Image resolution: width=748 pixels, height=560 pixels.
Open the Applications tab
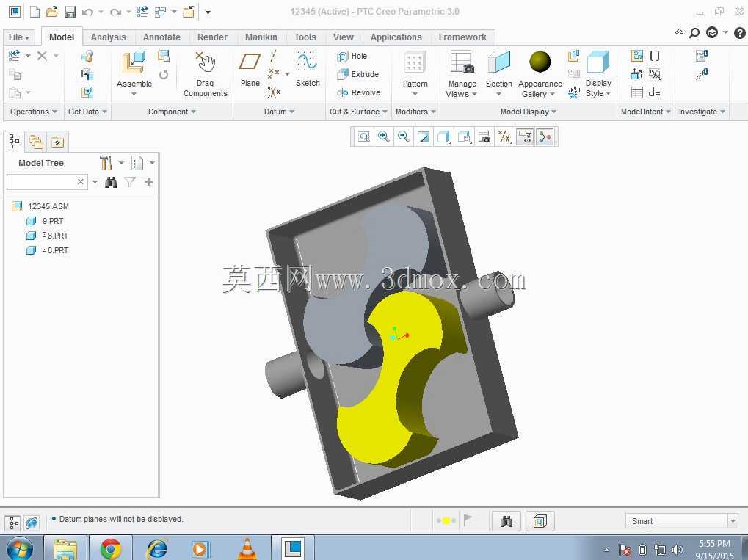[396, 37]
